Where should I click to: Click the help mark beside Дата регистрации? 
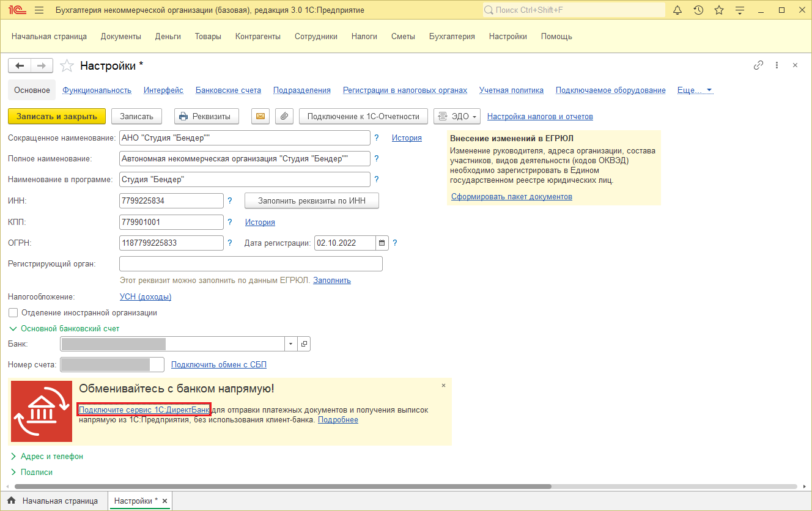pos(395,243)
